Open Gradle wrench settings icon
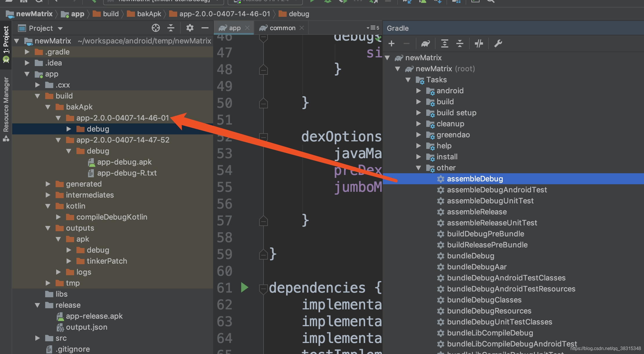 pyautogui.click(x=498, y=43)
